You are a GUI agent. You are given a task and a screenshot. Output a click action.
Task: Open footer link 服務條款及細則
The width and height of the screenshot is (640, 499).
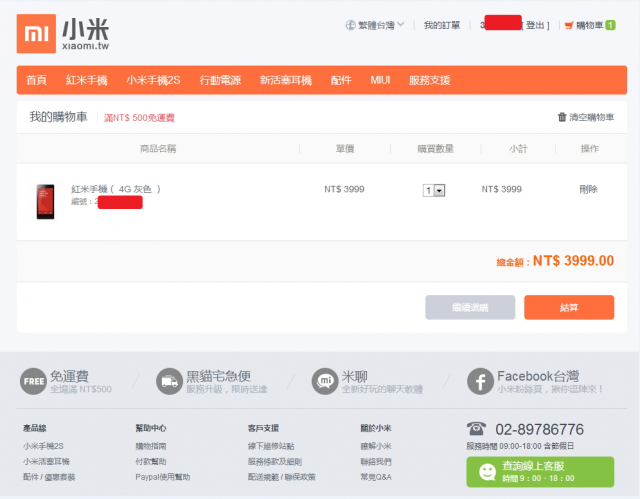point(275,461)
